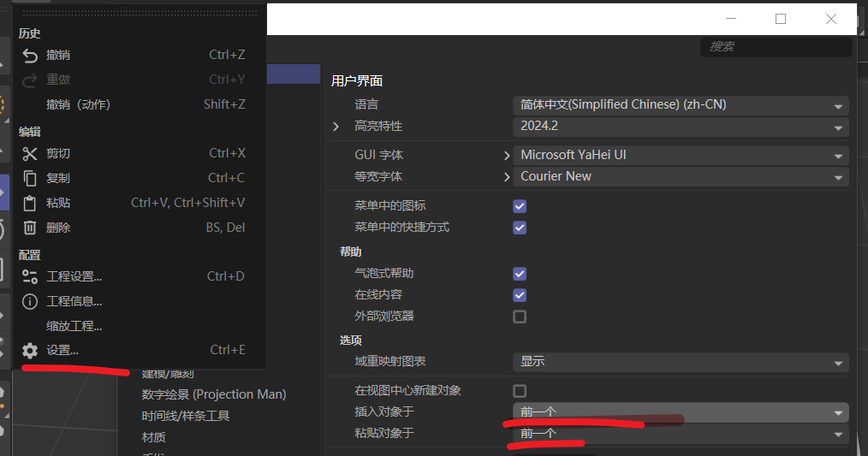Click the project settings icon beside 工程设置
868x456 pixels.
(x=30, y=276)
